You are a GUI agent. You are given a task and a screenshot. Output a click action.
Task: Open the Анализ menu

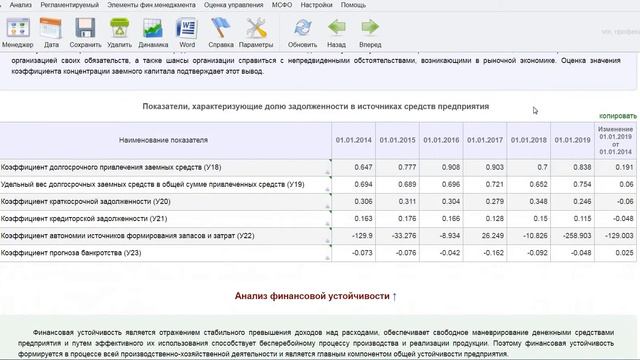click(20, 5)
